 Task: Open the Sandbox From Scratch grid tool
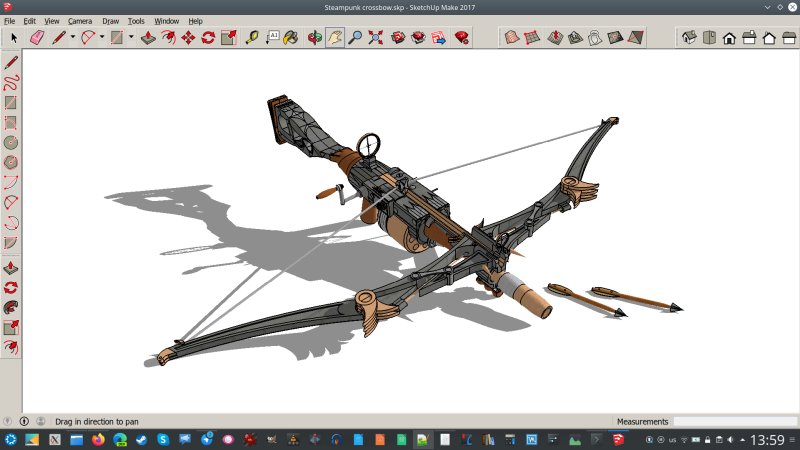(531, 38)
